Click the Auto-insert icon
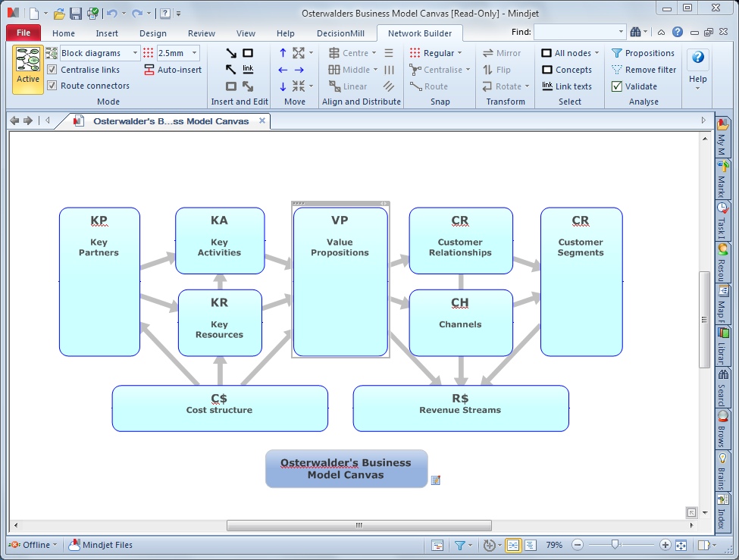739x560 pixels. [x=149, y=70]
